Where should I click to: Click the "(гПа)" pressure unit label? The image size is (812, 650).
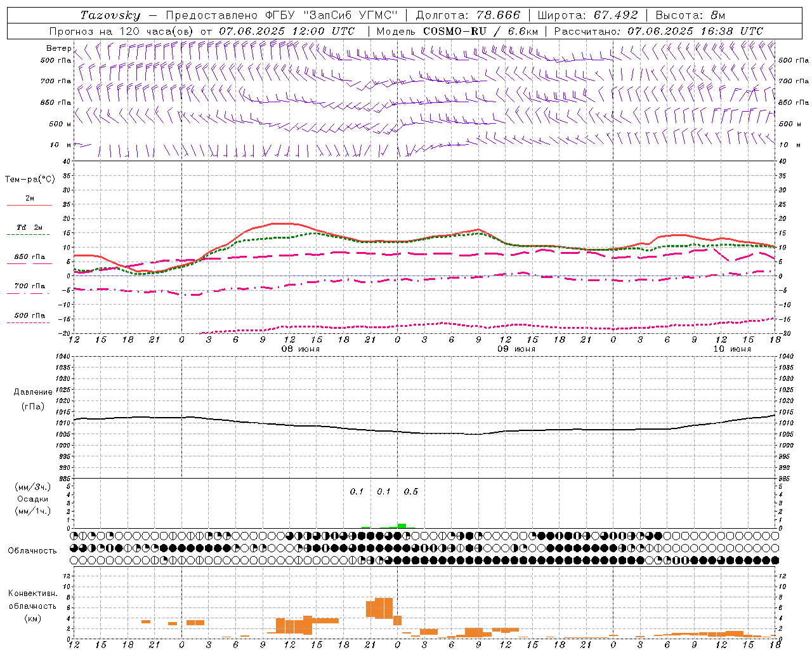(33, 407)
